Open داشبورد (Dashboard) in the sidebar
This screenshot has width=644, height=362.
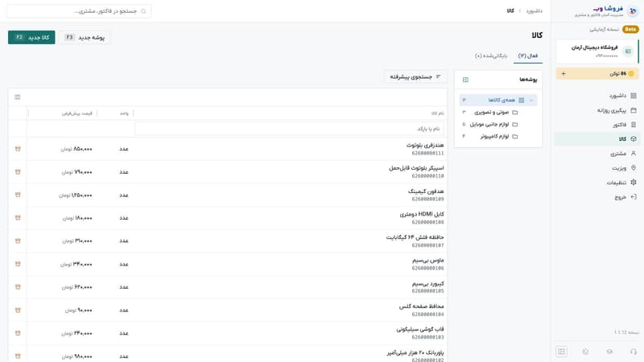(597, 96)
